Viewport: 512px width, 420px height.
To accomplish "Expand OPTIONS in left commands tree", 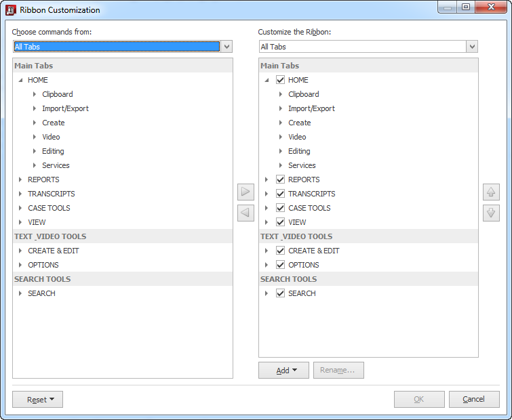I will coord(20,265).
